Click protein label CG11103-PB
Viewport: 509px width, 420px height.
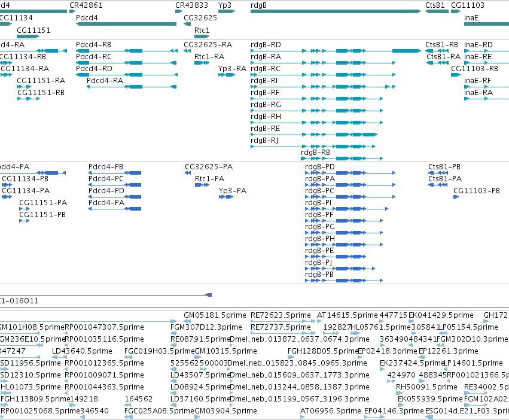(x=477, y=191)
